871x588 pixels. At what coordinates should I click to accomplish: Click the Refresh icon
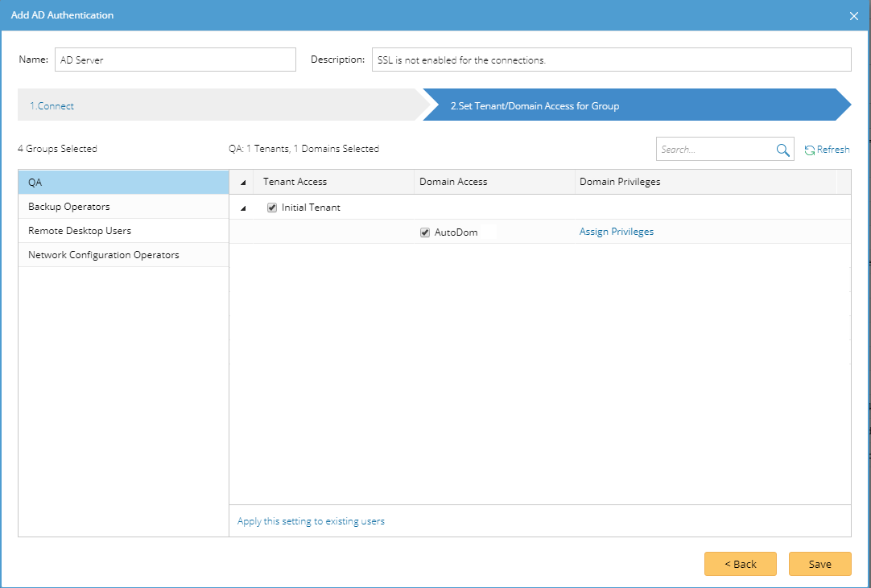pos(810,150)
